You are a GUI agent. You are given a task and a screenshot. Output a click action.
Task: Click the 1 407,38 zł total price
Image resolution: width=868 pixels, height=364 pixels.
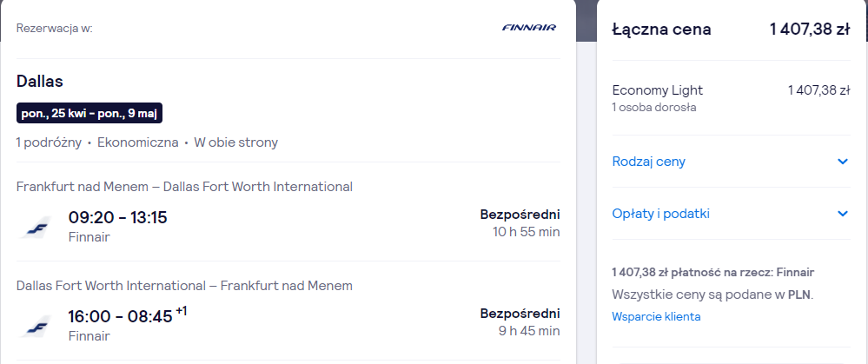(809, 30)
